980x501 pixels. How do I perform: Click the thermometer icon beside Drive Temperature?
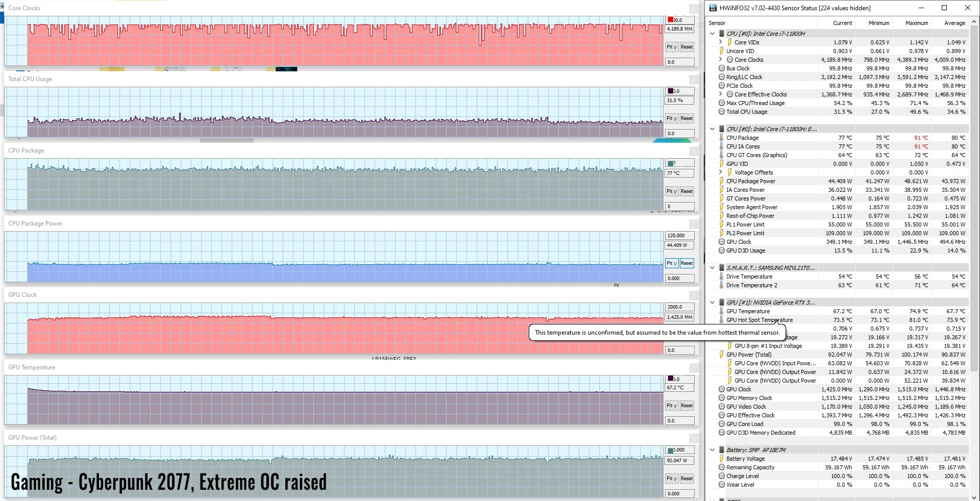click(x=722, y=277)
